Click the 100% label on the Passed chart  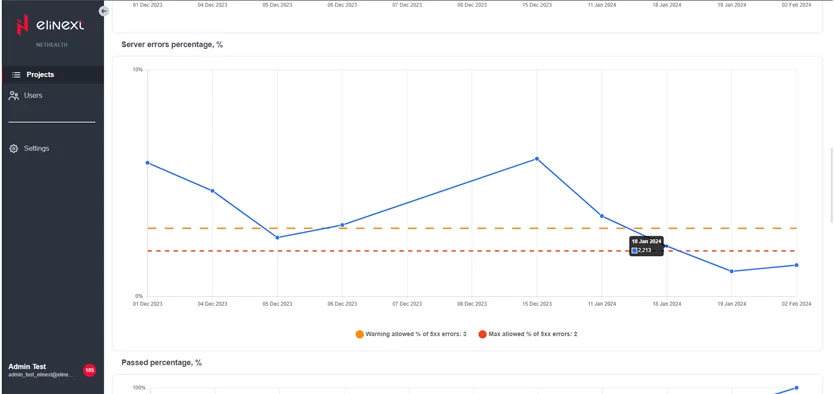[x=139, y=388]
